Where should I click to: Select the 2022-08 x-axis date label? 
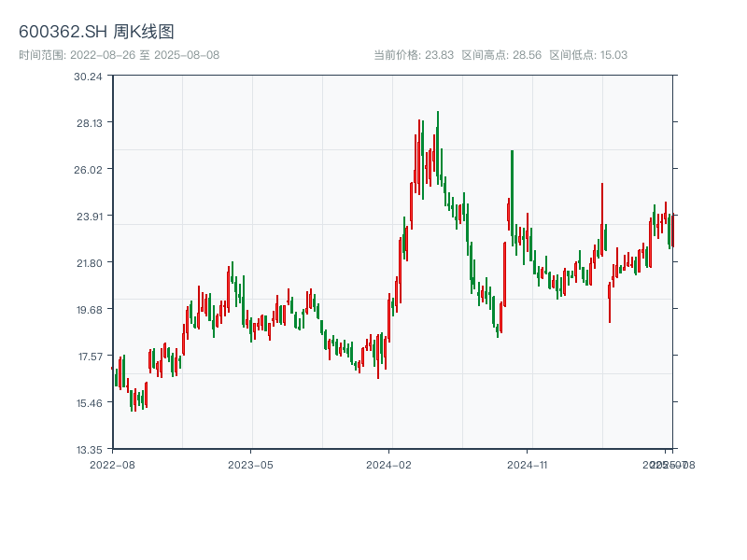[112, 464]
